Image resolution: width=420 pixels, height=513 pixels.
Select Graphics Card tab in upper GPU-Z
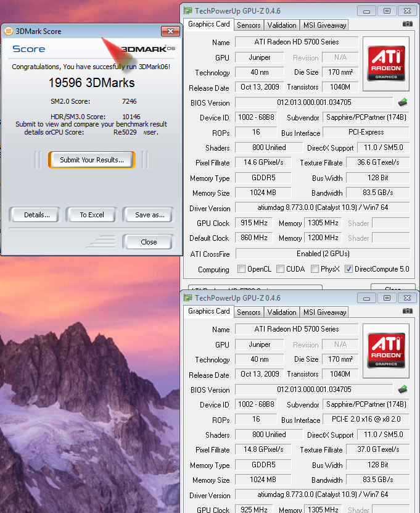pyautogui.click(x=209, y=24)
